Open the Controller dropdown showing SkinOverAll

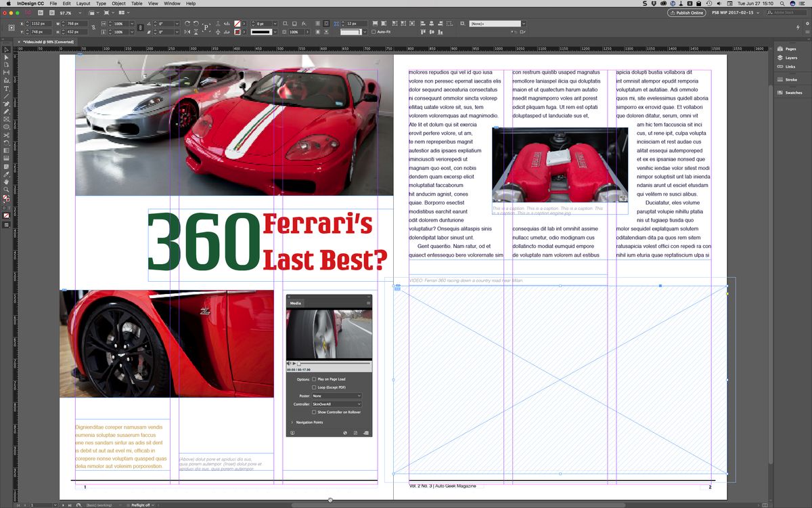click(x=336, y=404)
